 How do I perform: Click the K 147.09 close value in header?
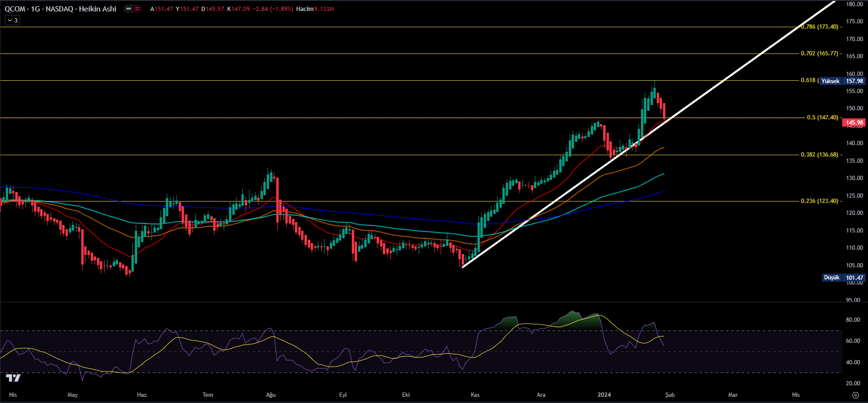[239, 9]
